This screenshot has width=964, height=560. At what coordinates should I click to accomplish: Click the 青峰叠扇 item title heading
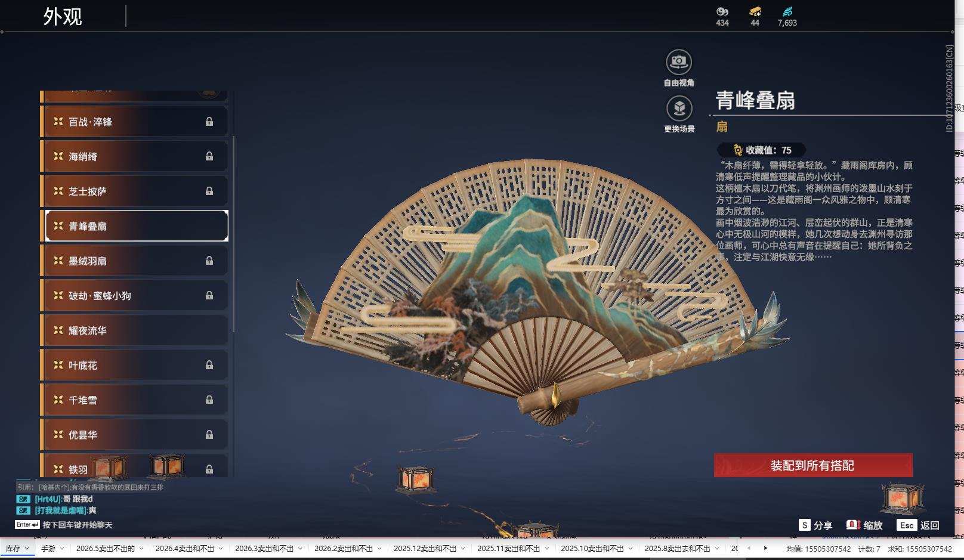click(755, 100)
